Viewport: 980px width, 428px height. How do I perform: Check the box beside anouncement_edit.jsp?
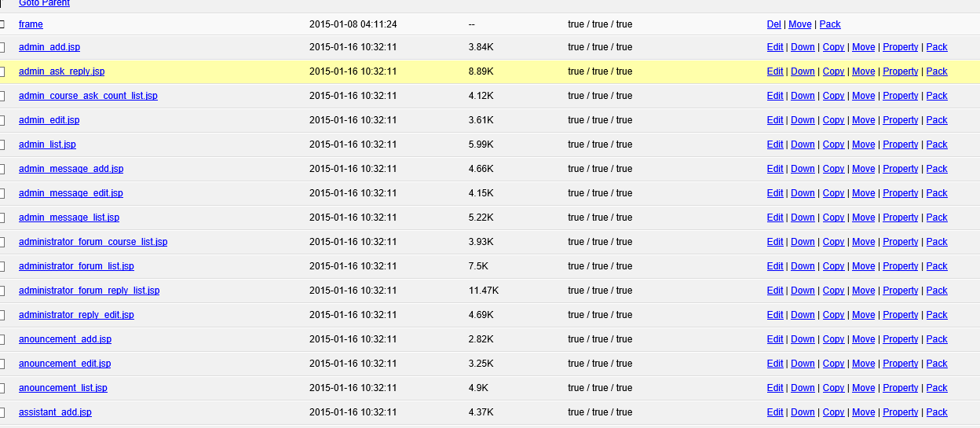point(2,364)
